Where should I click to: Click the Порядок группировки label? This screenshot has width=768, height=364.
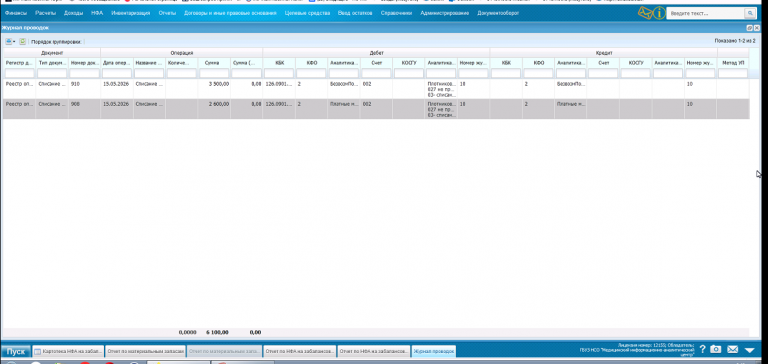click(56, 42)
